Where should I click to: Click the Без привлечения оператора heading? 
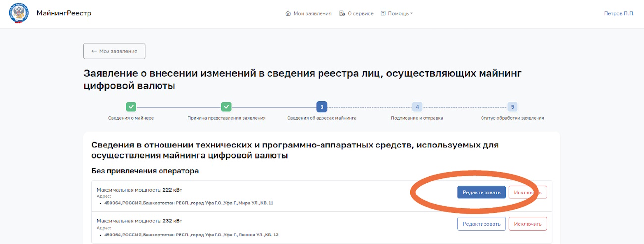145,171
